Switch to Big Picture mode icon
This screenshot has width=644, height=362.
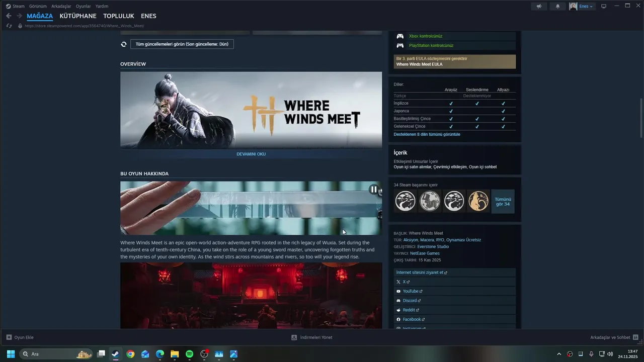[604, 6]
